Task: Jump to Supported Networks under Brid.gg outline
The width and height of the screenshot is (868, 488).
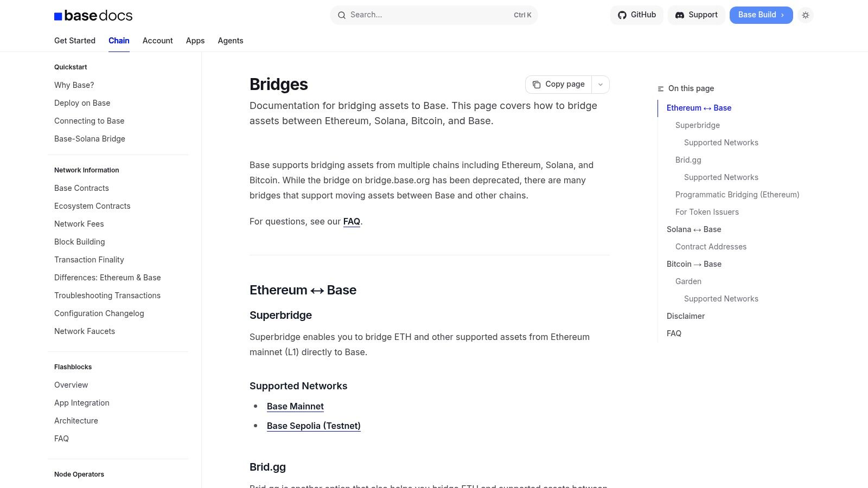Action: tap(721, 177)
